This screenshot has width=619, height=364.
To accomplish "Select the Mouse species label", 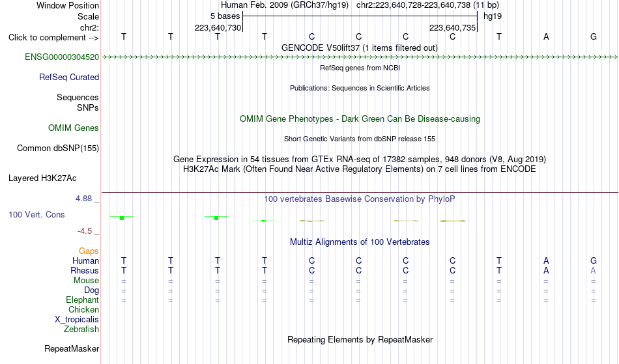I will (86, 281).
